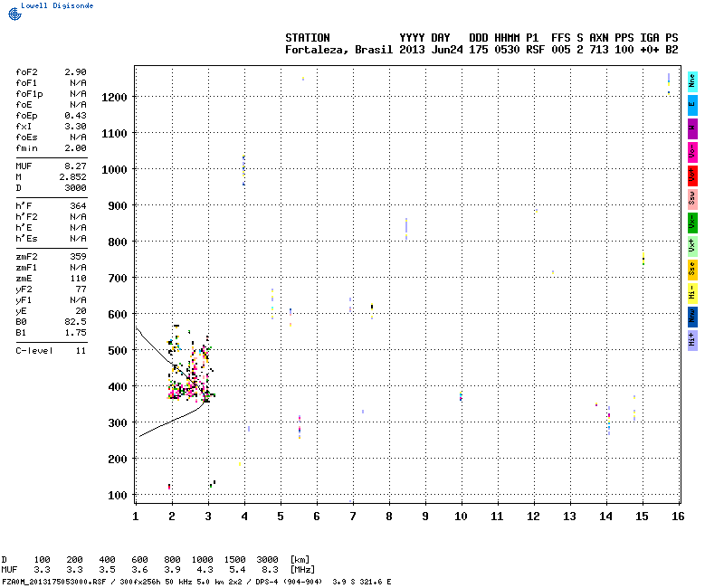Click the station name Fortaleza, Brasil
The height and width of the screenshot is (588, 724).
click(x=338, y=50)
